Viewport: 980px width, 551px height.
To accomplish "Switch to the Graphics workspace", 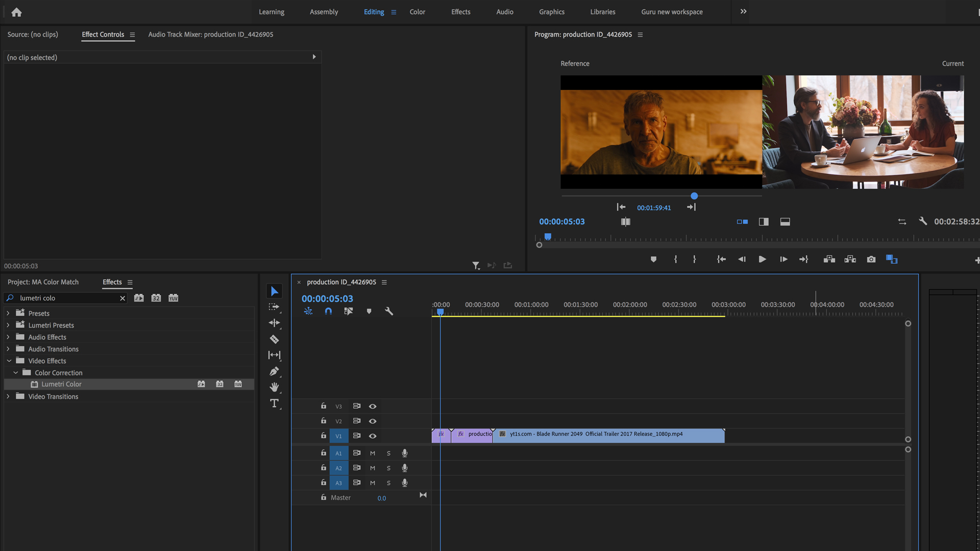I will [552, 12].
